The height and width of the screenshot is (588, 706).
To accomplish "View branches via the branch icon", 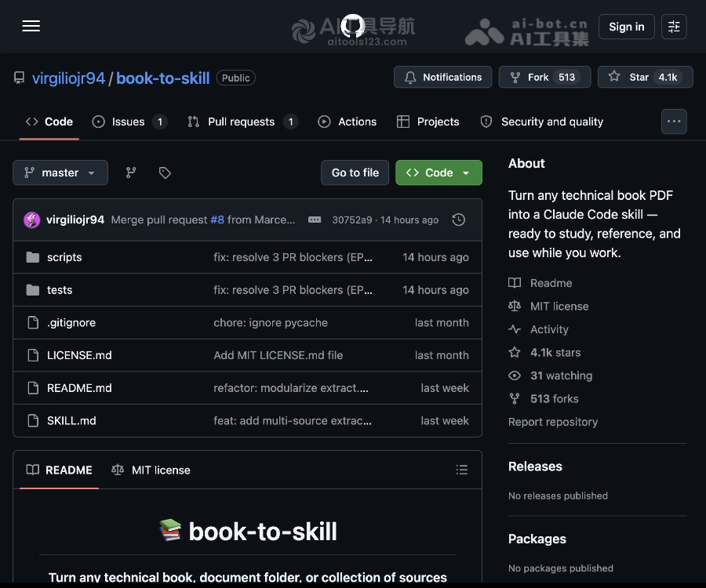I will click(130, 172).
